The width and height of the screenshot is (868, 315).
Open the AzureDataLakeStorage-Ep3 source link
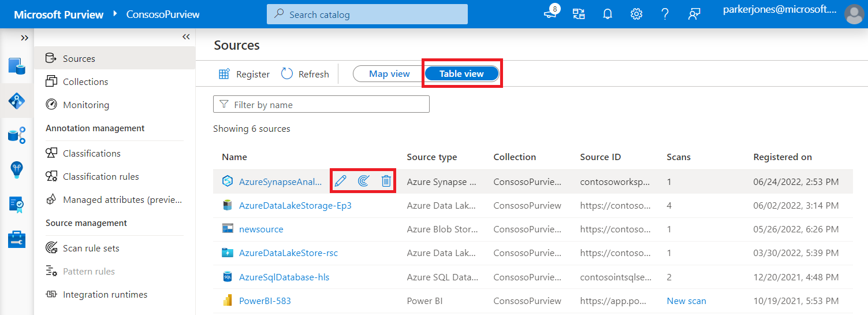(295, 205)
